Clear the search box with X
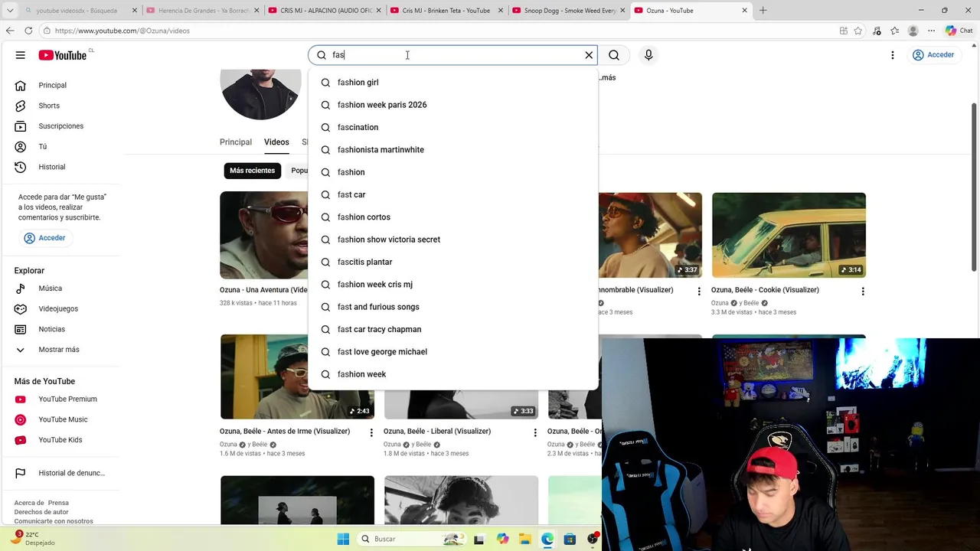 [x=589, y=55]
